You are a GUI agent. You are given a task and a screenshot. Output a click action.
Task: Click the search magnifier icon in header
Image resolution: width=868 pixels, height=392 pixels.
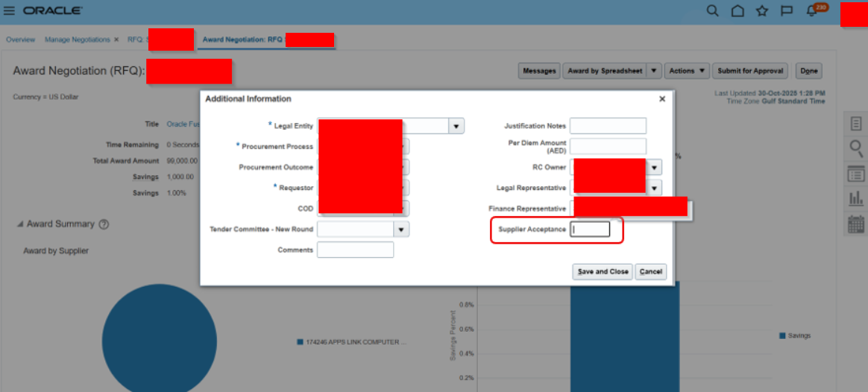(713, 11)
